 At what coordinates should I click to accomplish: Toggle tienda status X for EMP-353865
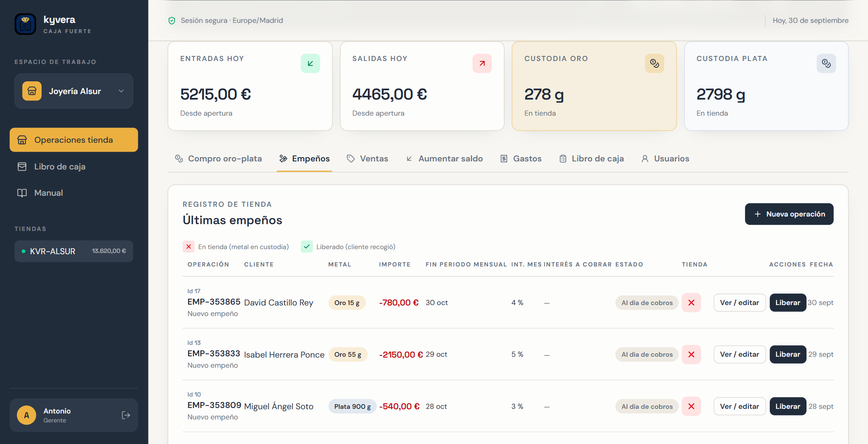tap(691, 302)
